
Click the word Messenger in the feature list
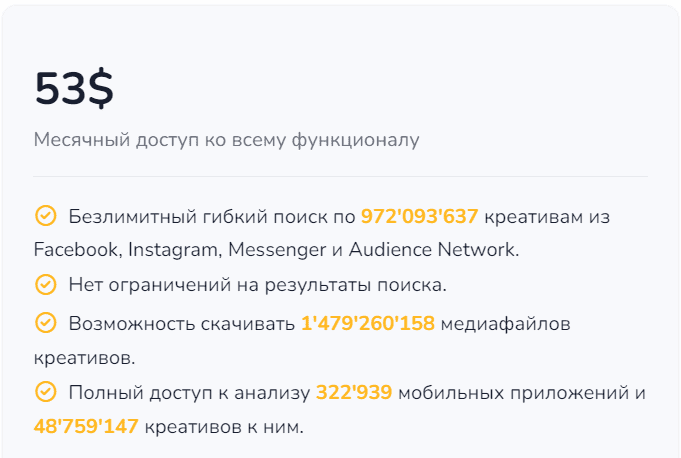pyautogui.click(x=277, y=250)
